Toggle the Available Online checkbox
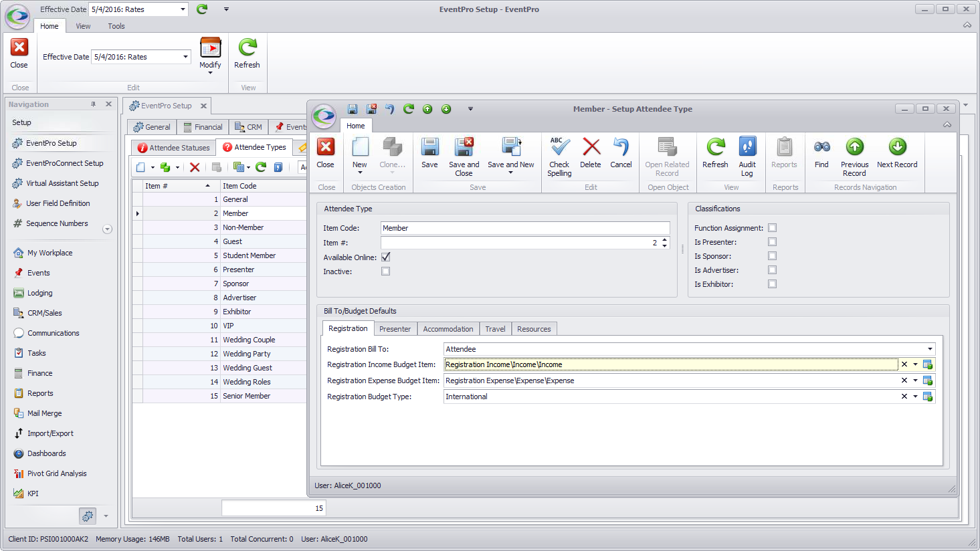 (385, 257)
